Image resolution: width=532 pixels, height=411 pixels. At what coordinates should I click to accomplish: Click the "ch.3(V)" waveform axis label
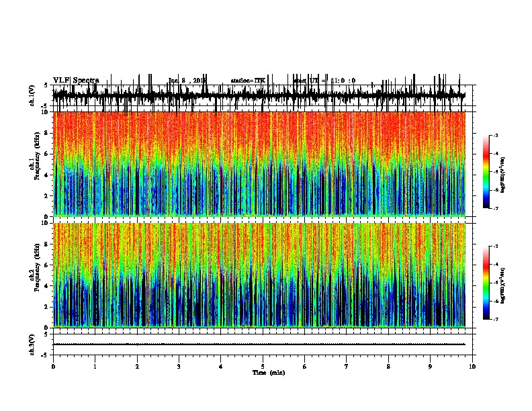point(32,345)
